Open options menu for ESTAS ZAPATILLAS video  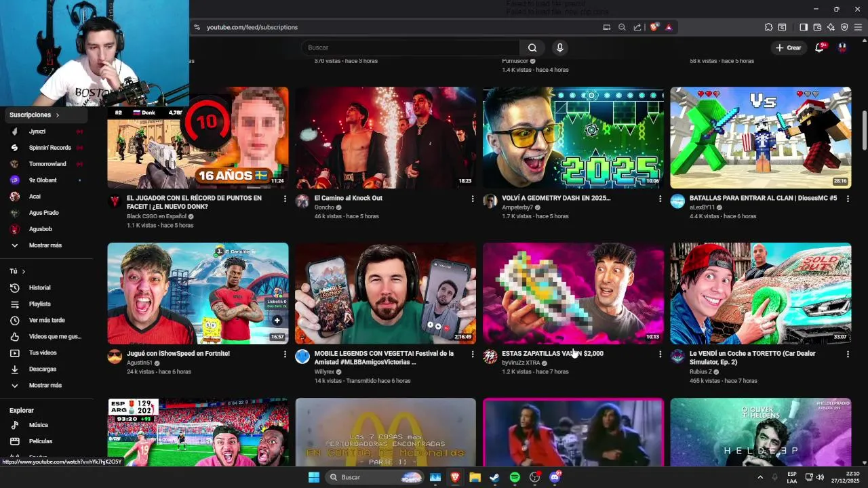tap(660, 354)
